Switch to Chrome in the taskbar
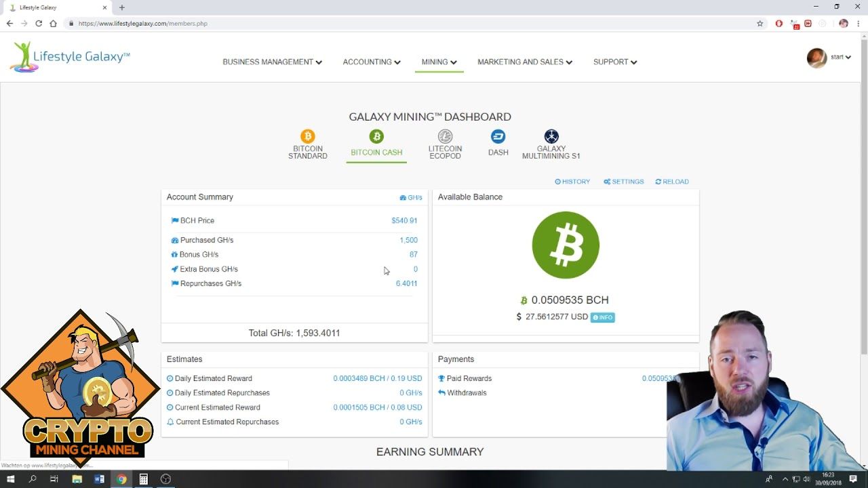Viewport: 868px width, 488px height. tap(121, 479)
